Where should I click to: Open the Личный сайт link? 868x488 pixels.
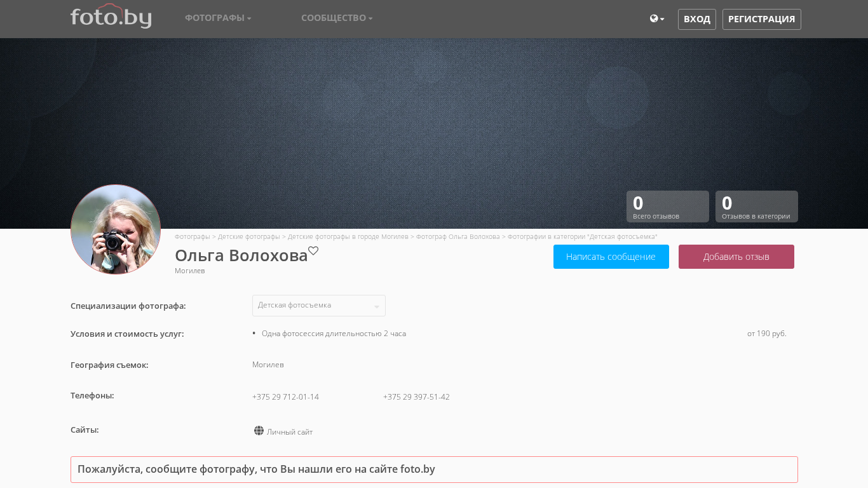click(290, 432)
